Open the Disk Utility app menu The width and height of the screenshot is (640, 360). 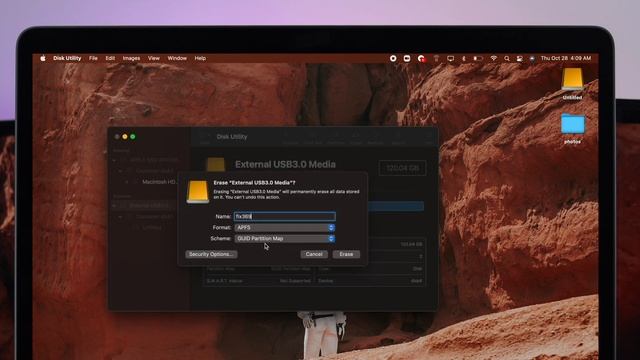tap(67, 58)
